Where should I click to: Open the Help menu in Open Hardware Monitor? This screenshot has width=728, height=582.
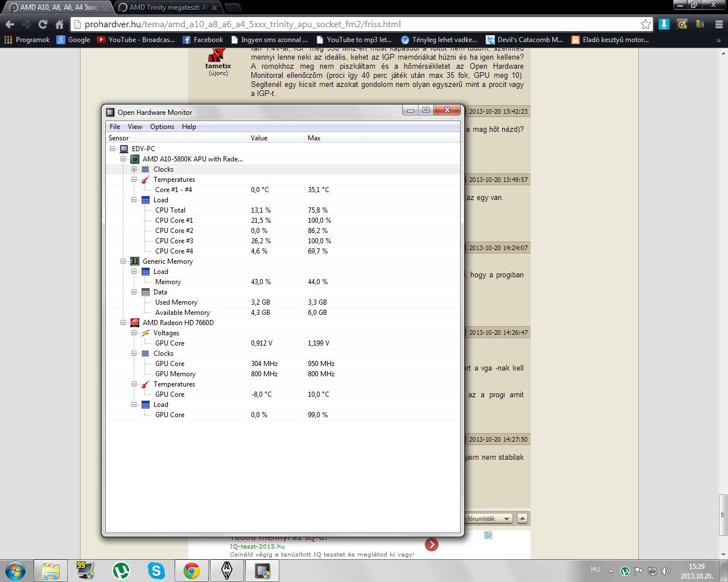(x=189, y=127)
